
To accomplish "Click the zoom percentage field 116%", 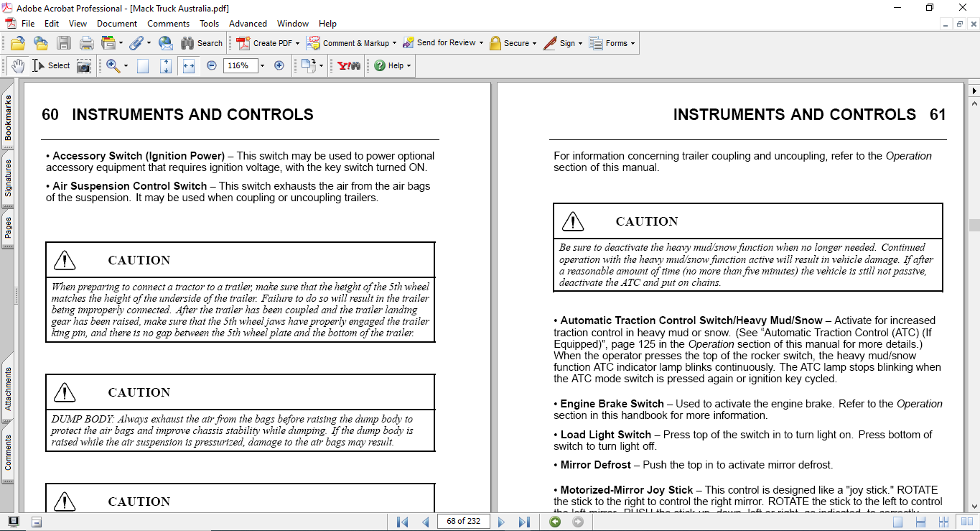I will click(240, 65).
